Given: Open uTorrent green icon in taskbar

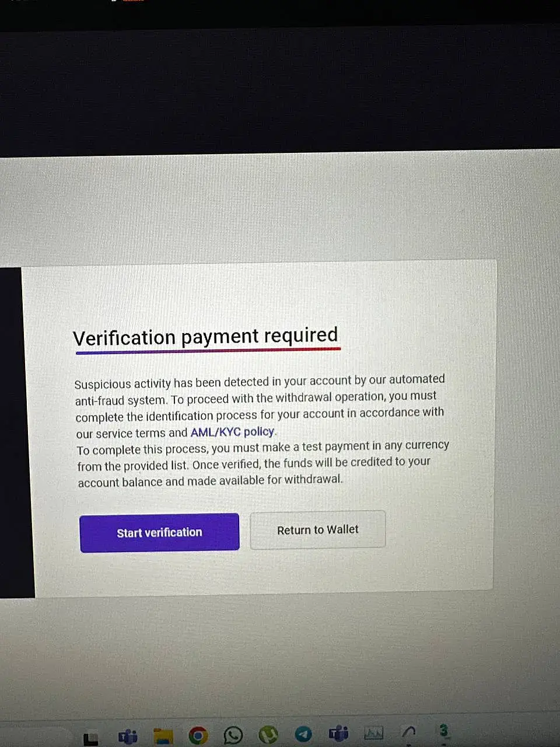Looking at the screenshot, I should click(x=268, y=734).
